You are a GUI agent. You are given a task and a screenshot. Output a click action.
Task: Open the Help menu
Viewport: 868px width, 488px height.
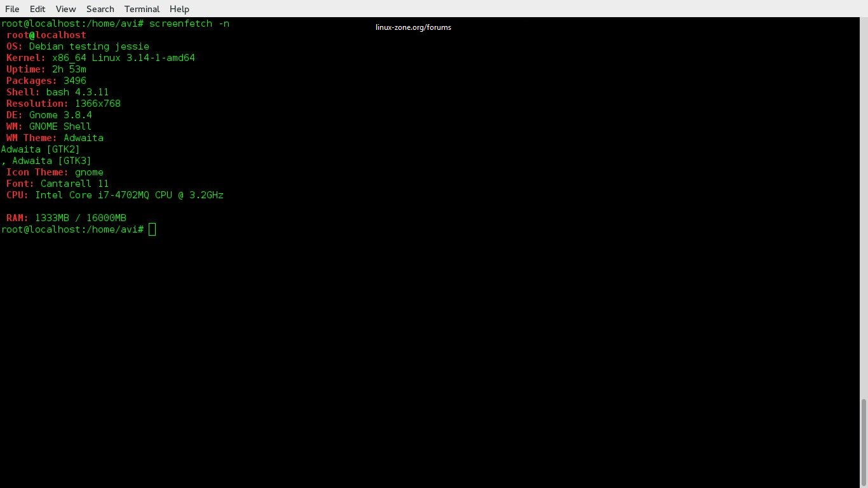[x=179, y=9]
